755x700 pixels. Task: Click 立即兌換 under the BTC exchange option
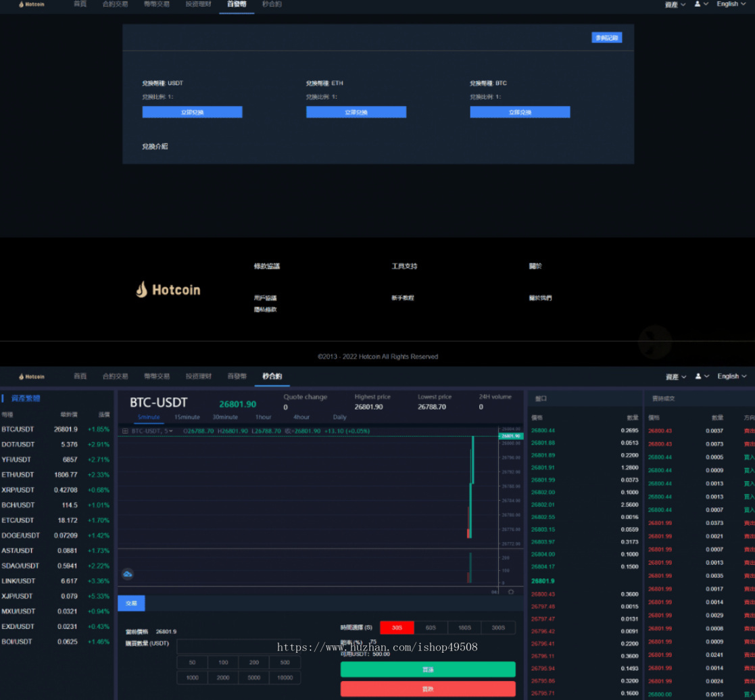[520, 112]
